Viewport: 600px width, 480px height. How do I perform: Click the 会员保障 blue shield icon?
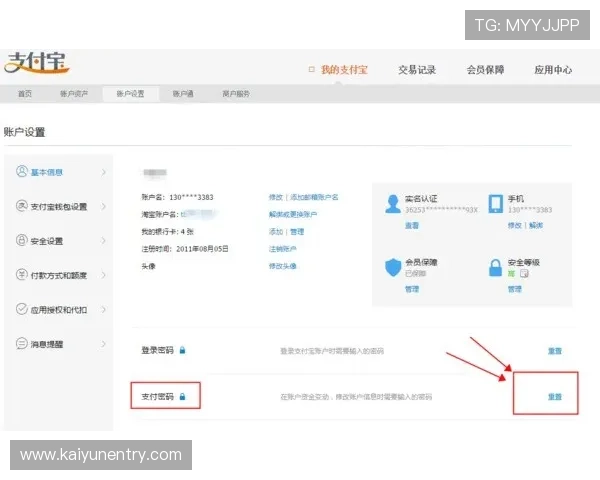[x=393, y=267]
